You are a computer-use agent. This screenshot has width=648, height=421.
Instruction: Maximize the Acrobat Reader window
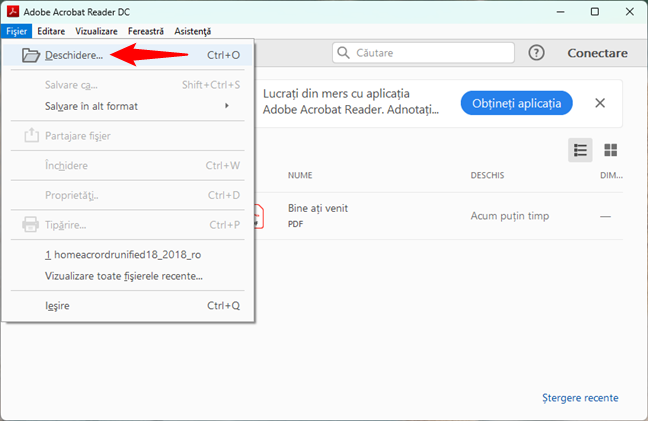click(x=595, y=12)
